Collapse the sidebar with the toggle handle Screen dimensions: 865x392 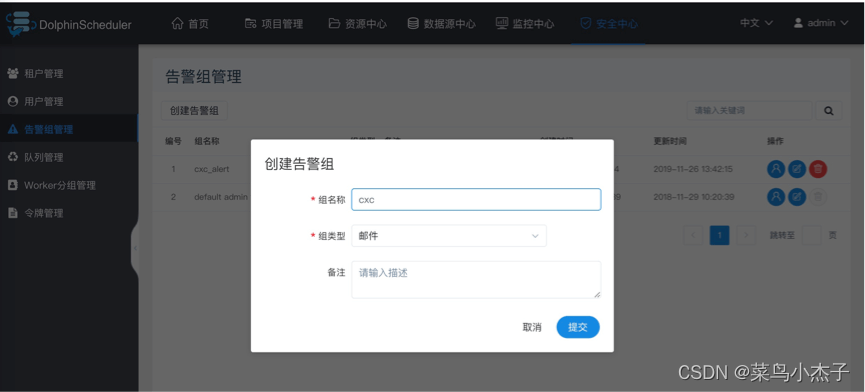pyautogui.click(x=135, y=248)
